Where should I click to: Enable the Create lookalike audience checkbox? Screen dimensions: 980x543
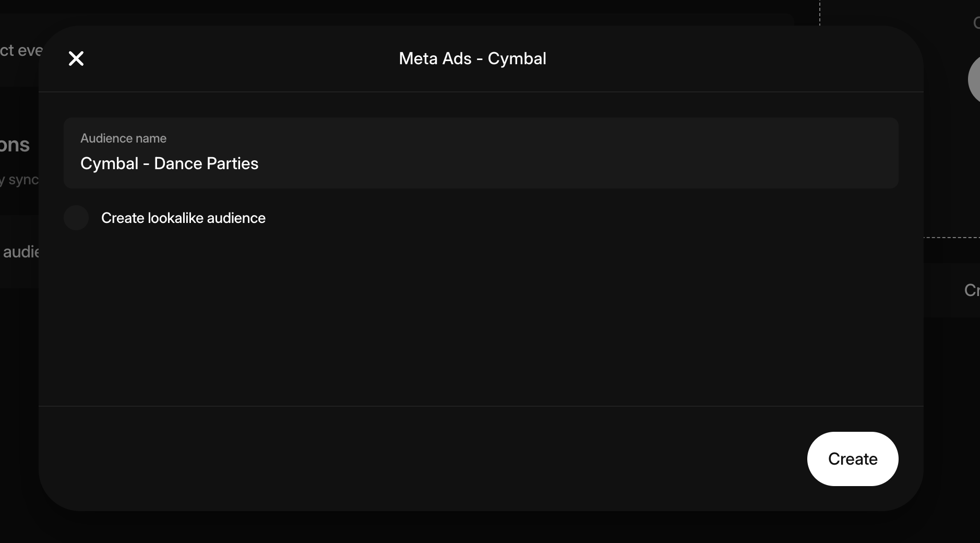click(x=76, y=218)
